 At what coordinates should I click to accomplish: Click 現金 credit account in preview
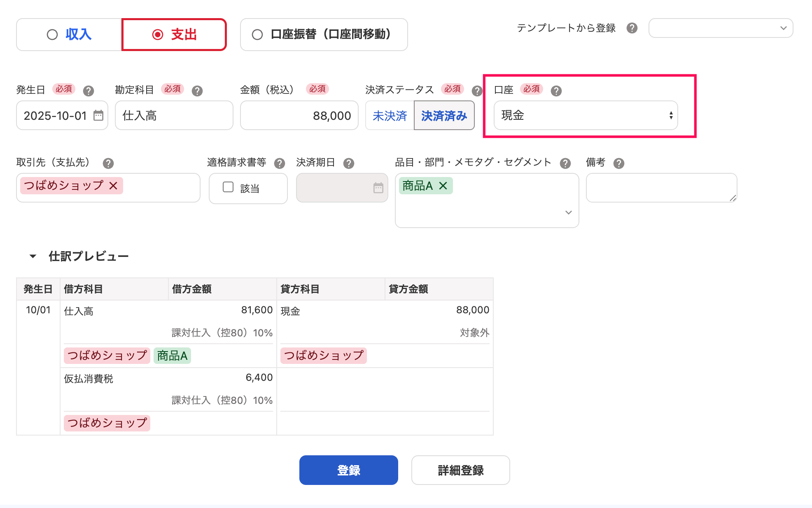(x=290, y=311)
